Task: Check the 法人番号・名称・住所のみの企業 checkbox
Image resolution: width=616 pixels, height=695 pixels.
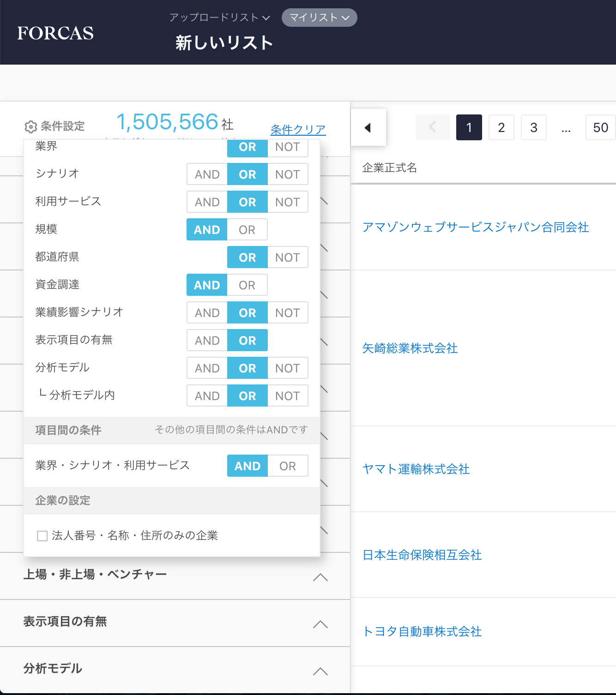Action: 42,535
